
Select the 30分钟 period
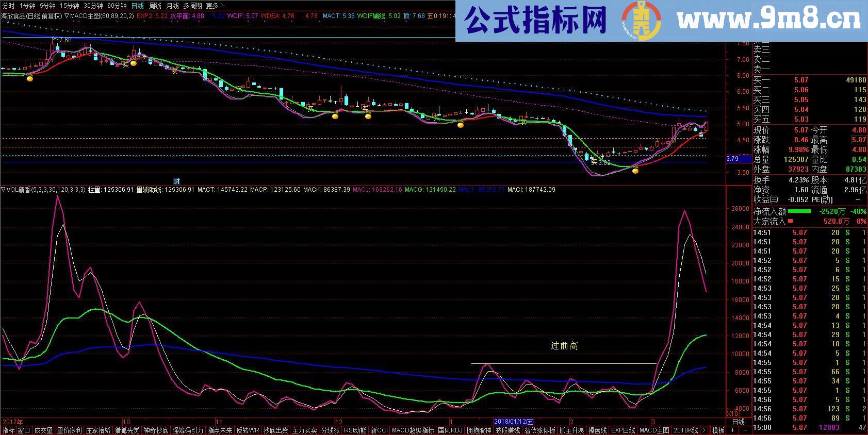point(93,6)
